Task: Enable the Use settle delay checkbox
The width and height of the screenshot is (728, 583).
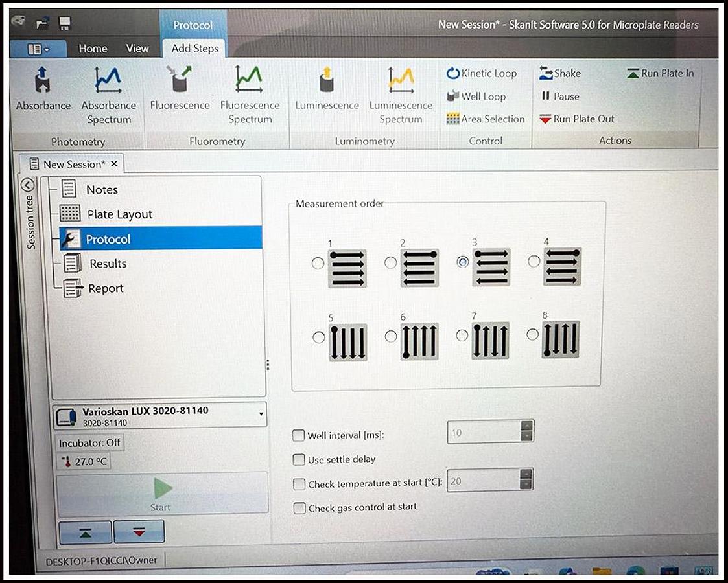Action: click(299, 460)
